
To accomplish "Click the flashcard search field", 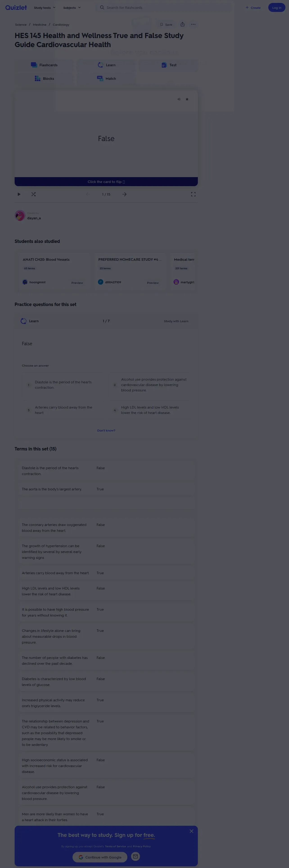I will tap(165, 8).
